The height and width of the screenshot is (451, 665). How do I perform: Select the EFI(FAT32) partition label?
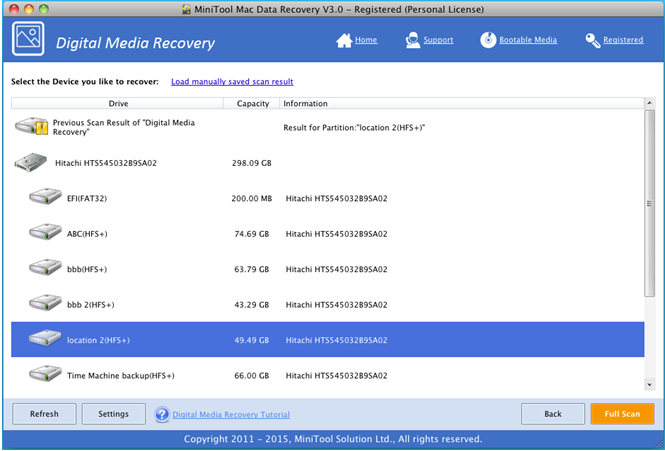(87, 199)
